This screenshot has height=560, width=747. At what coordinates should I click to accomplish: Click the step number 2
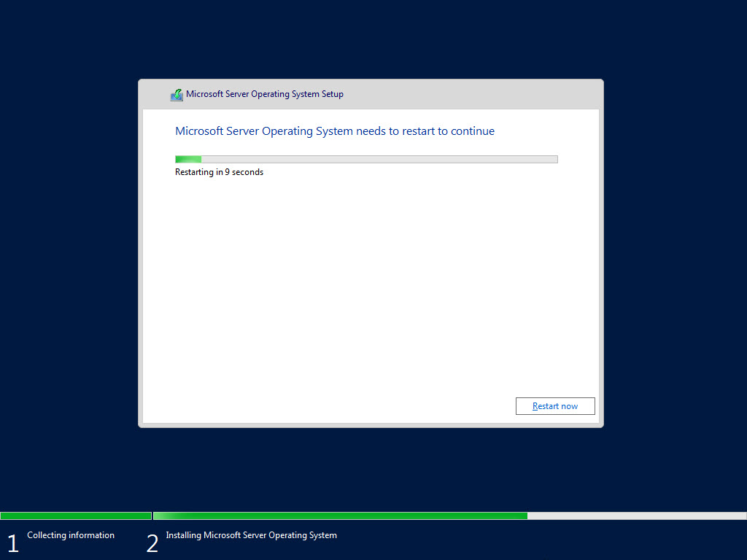(152, 543)
